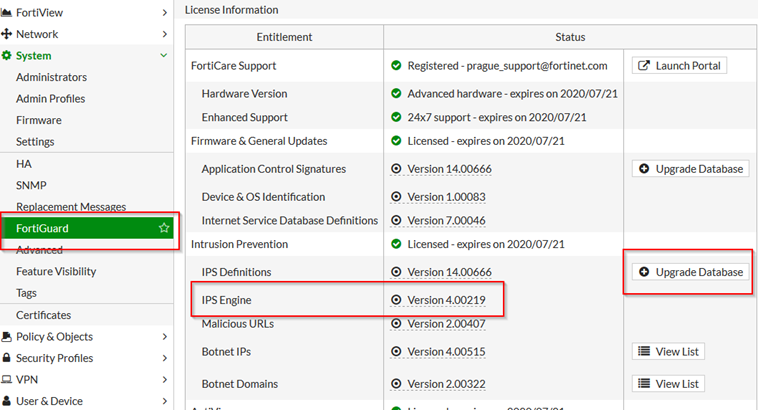Click the VPN monitor icon
The width and height of the screenshot is (758, 410).
pyautogui.click(x=7, y=380)
